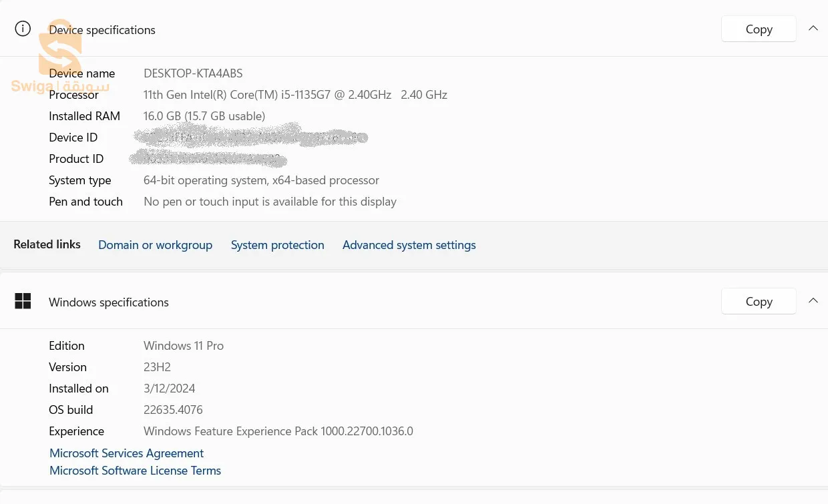Open Domain or workgroup settings
Viewport: 828px width, 504px height.
(155, 245)
